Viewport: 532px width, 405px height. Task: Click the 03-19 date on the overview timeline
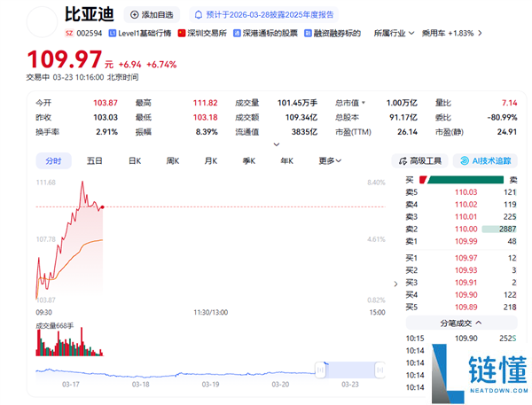click(210, 385)
